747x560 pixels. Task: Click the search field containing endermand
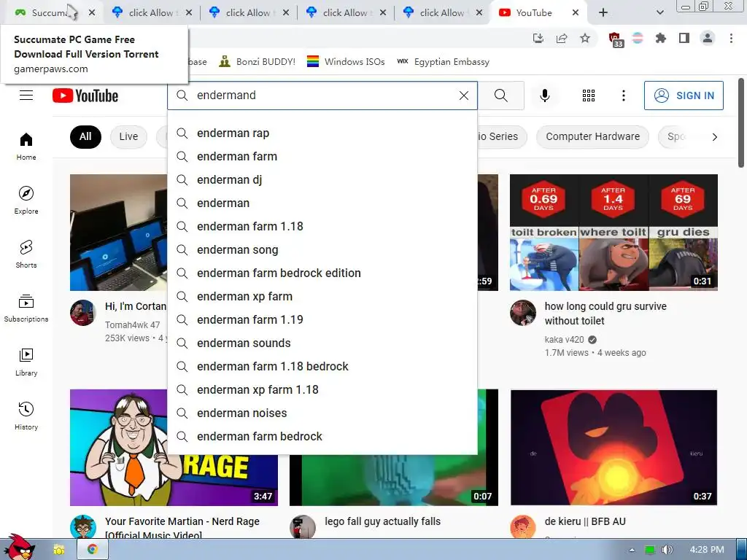(x=324, y=96)
